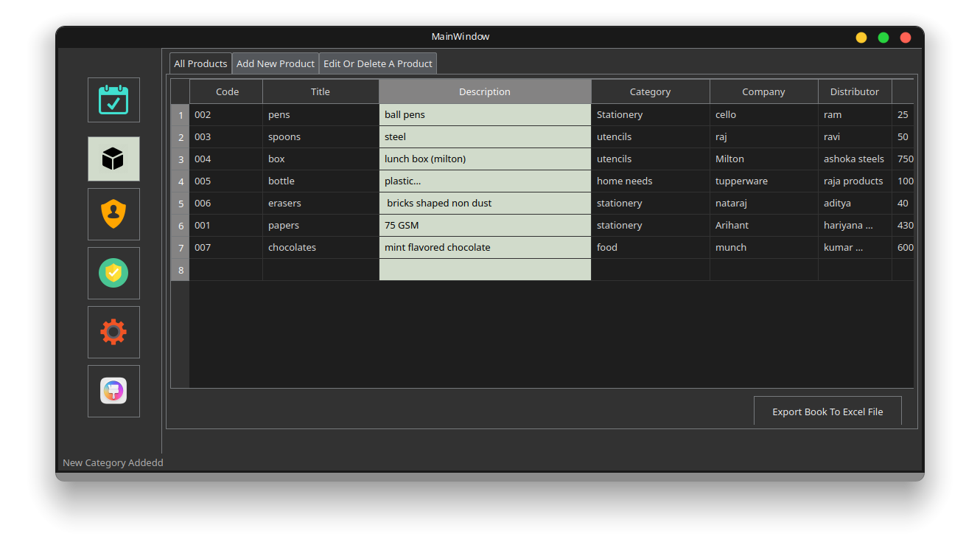Screen dimensions: 980x545
Task: Click the company cell 'nataraj'
Action: (x=764, y=204)
